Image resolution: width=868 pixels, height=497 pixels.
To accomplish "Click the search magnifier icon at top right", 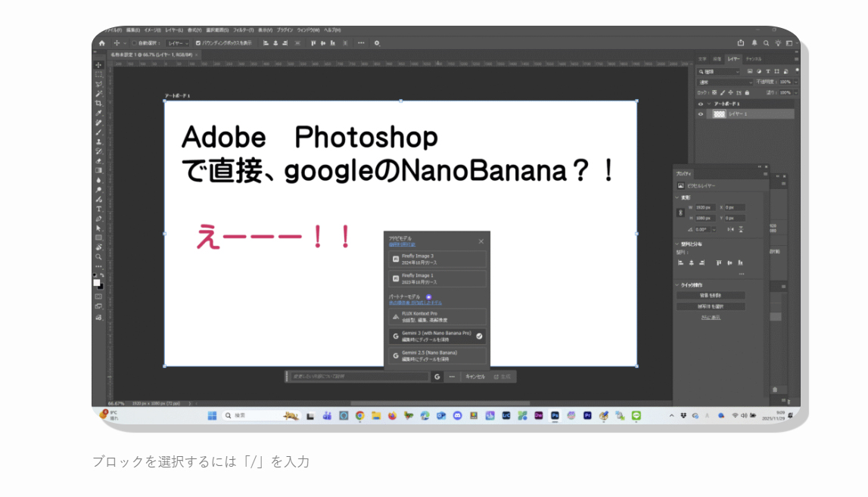I will tap(766, 43).
